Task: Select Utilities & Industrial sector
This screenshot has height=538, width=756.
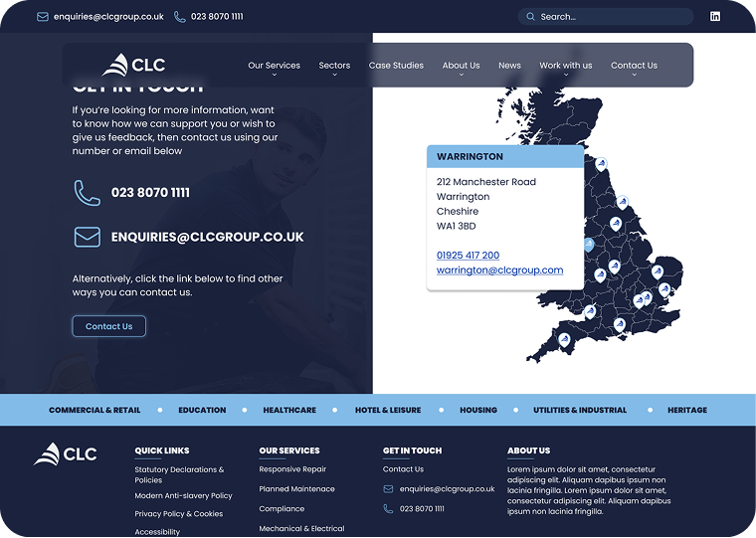Action: pyautogui.click(x=580, y=411)
